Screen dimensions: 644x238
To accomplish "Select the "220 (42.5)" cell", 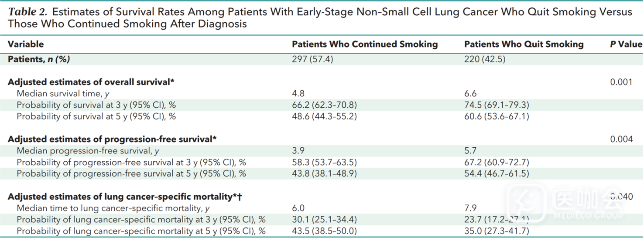I will point(485,59).
